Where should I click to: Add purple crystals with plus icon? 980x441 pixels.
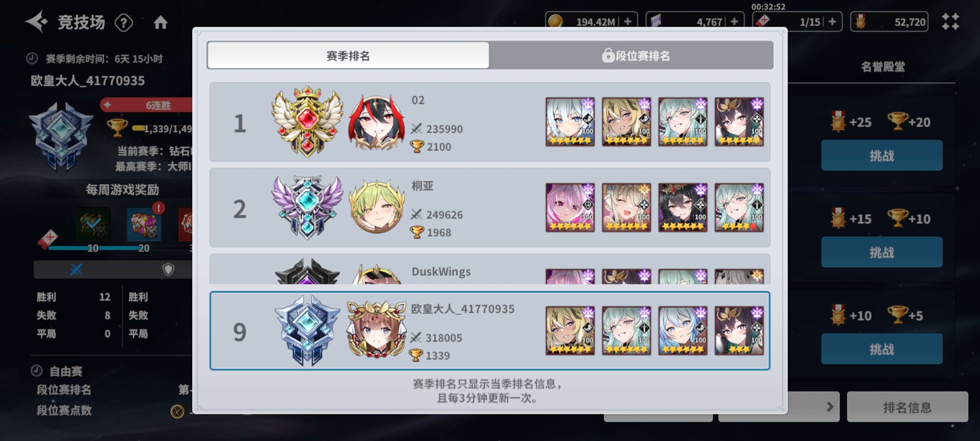734,22
